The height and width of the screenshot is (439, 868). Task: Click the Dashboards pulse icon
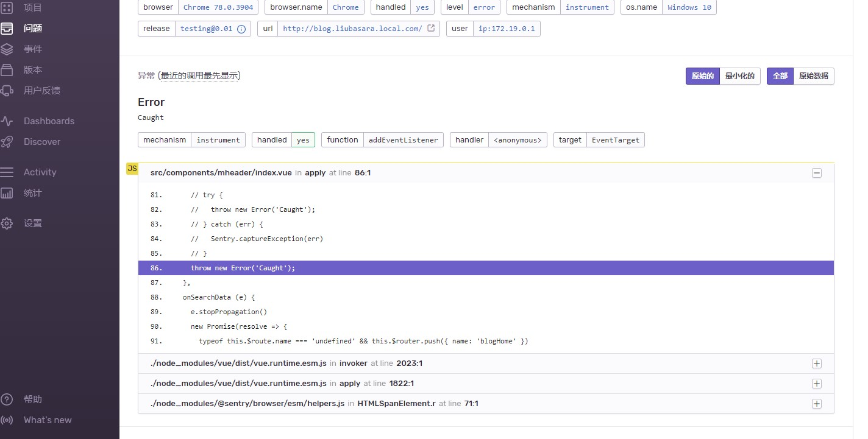(x=7, y=121)
